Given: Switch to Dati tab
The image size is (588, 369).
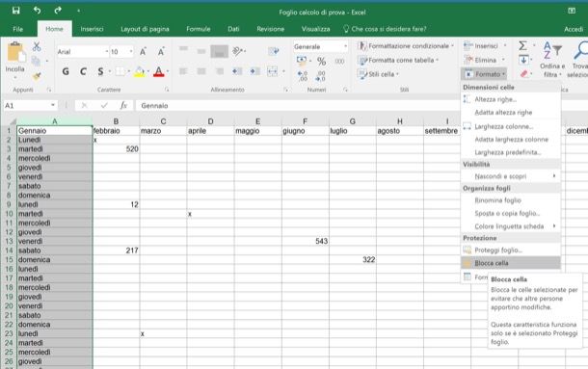Looking at the screenshot, I should [x=233, y=29].
